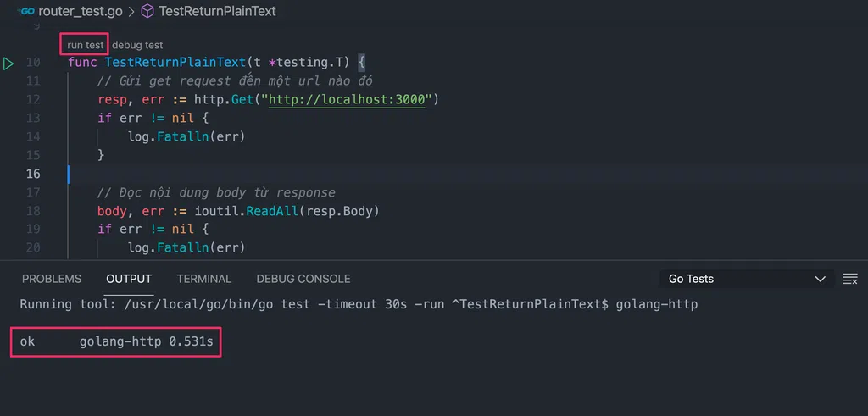Clear output with the lines-x icon
868x416 pixels.
coord(849,279)
